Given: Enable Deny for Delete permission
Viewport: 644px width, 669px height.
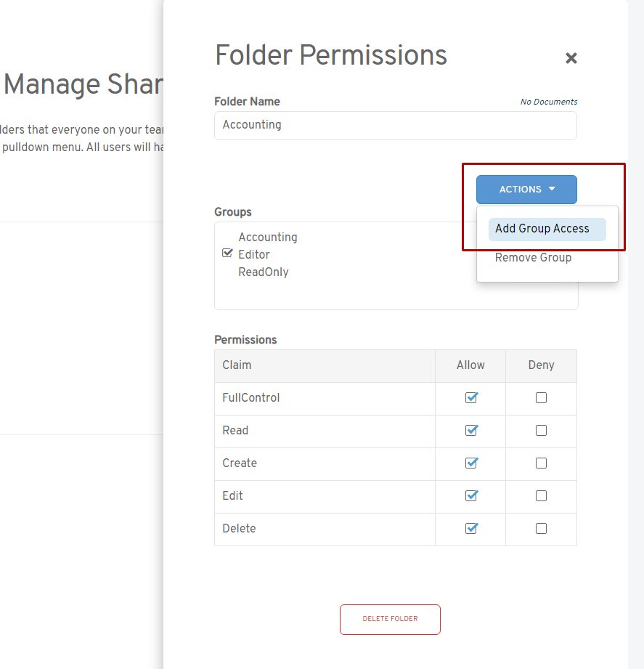Looking at the screenshot, I should 541,529.
